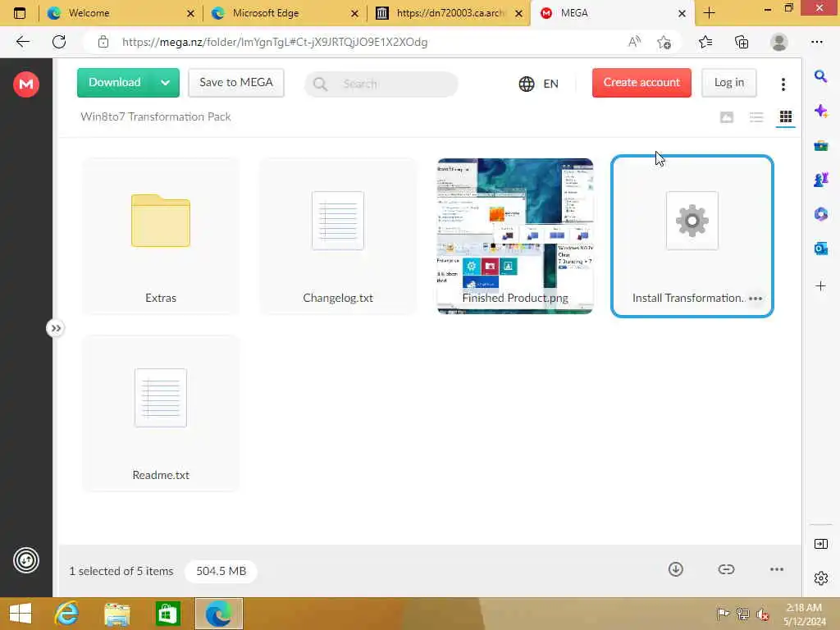This screenshot has width=840, height=630.
Task: Click Create account
Action: [641, 83]
